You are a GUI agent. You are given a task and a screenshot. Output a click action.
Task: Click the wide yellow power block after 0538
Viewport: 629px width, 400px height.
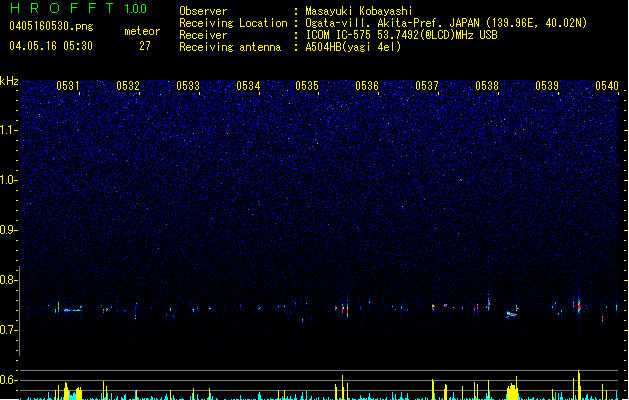512,392
